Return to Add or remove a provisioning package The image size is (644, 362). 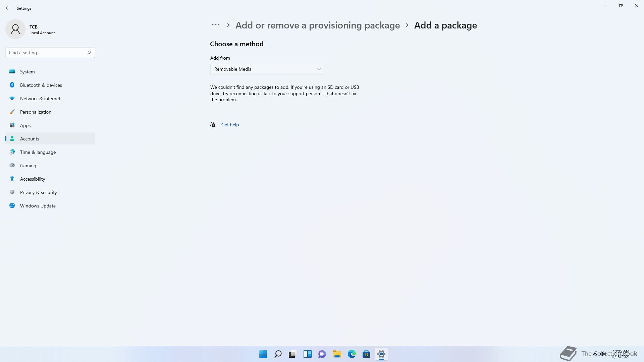[318, 25]
